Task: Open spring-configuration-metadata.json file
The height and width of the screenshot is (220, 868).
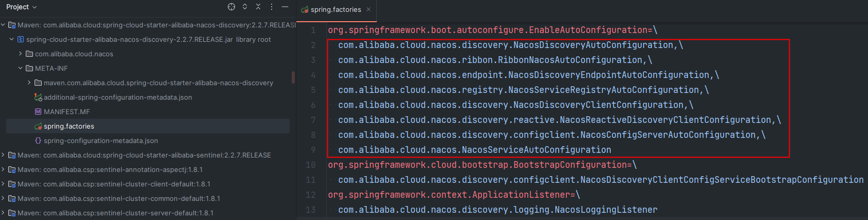Action: coord(101,140)
